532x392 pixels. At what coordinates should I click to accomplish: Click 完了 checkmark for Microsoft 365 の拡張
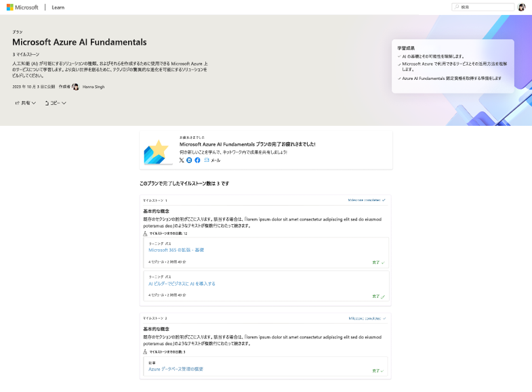click(378, 263)
